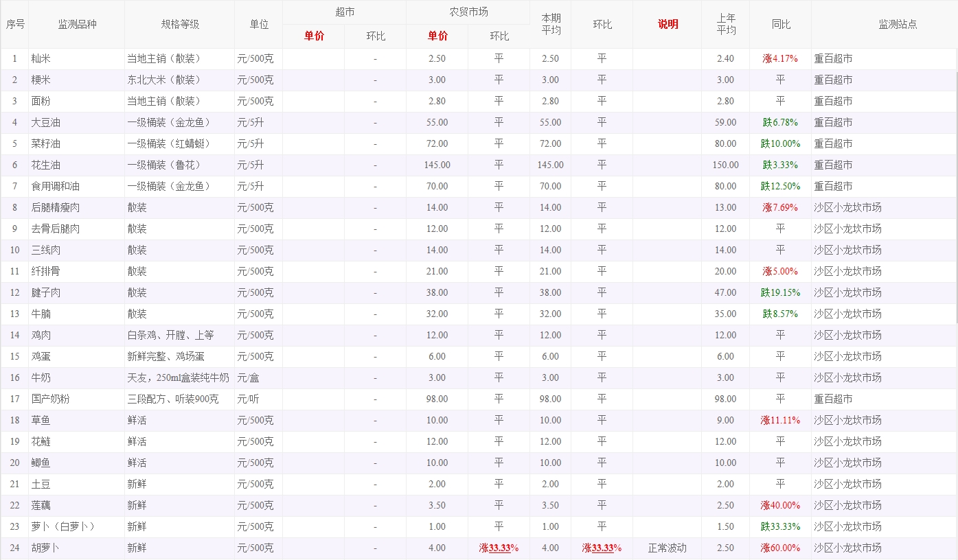Screen dimensions: 958x560
Task: Click 跌33.33% in the 萝卜（白萝卜） row
Action: (780, 526)
